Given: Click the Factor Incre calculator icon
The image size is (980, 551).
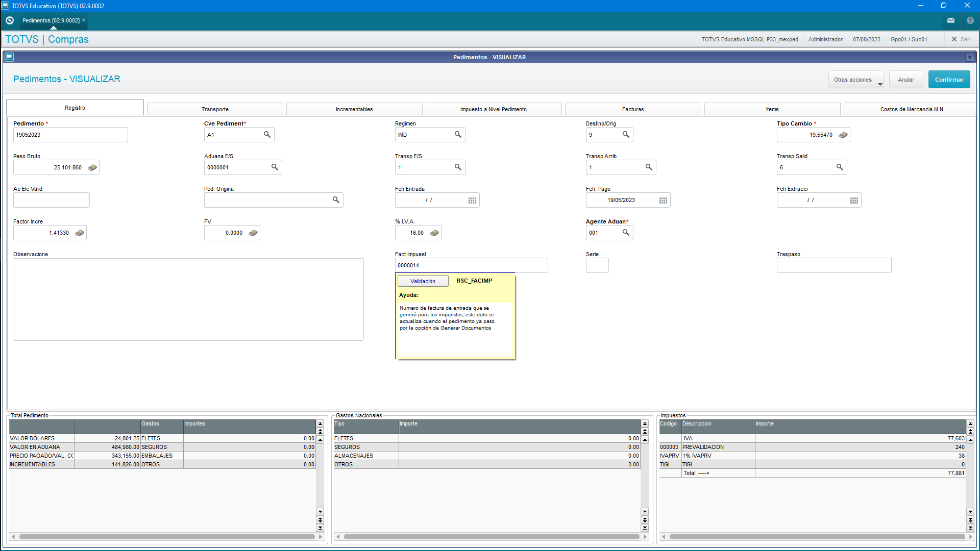Looking at the screenshot, I should [80, 233].
